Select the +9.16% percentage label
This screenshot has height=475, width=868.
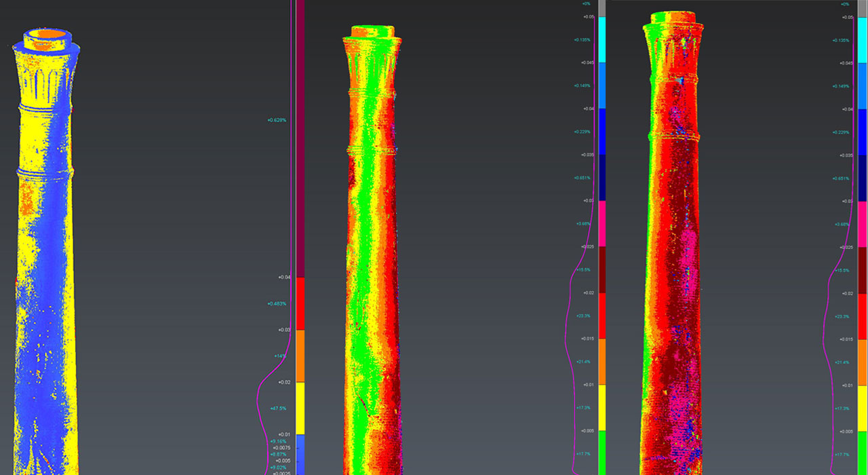(278, 442)
